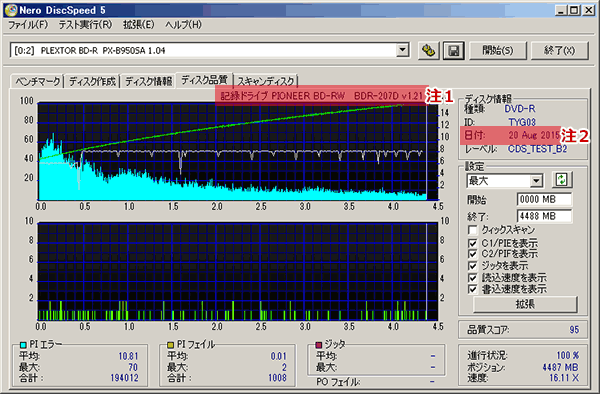Toggle the クイックスキャン checkbox
600x394 pixels.
point(473,230)
